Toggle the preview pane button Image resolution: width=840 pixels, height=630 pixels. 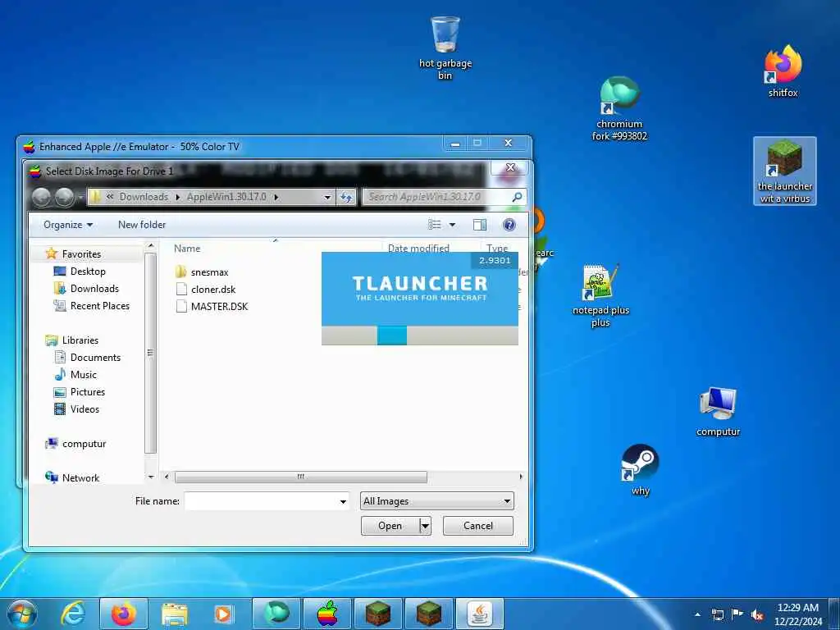point(479,225)
